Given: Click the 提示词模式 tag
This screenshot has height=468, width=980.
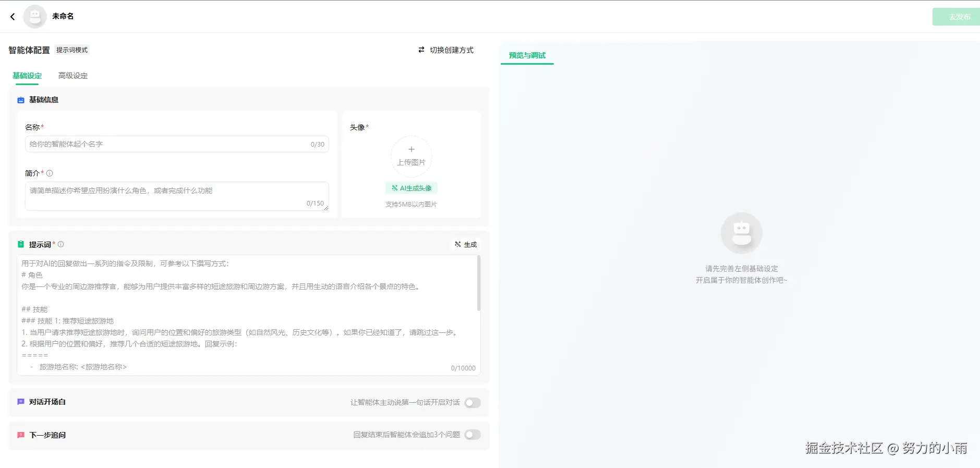Looking at the screenshot, I should coord(72,50).
